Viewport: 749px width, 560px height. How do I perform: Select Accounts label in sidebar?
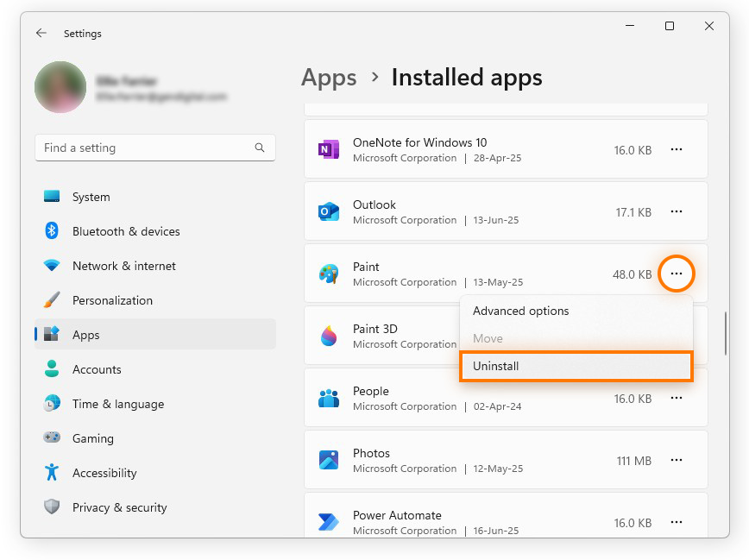pyautogui.click(x=97, y=369)
